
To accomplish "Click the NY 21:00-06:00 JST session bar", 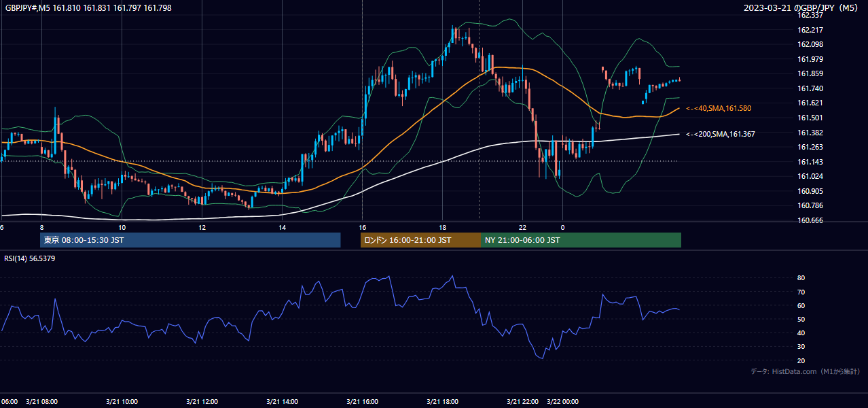I will point(581,240).
